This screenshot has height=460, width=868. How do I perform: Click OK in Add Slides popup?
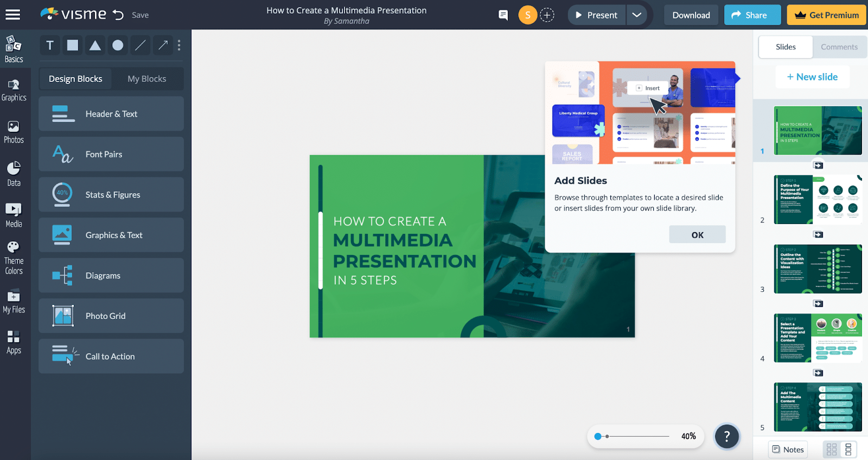tap(697, 235)
